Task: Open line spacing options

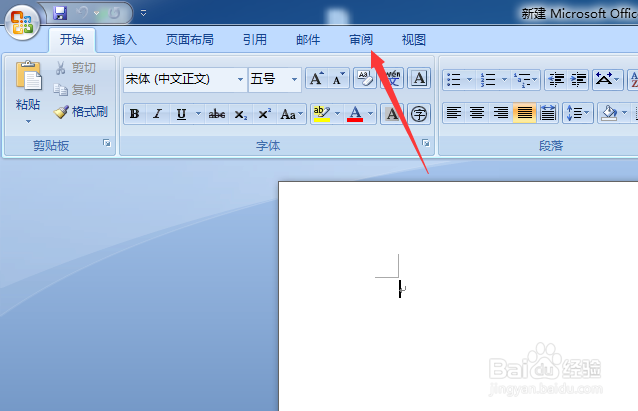Action: point(578,113)
